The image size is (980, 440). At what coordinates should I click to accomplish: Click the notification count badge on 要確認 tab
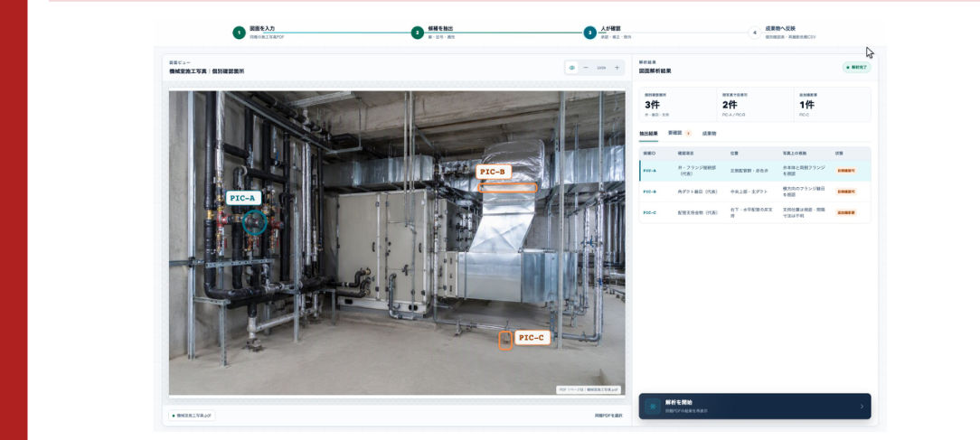pyautogui.click(x=687, y=133)
